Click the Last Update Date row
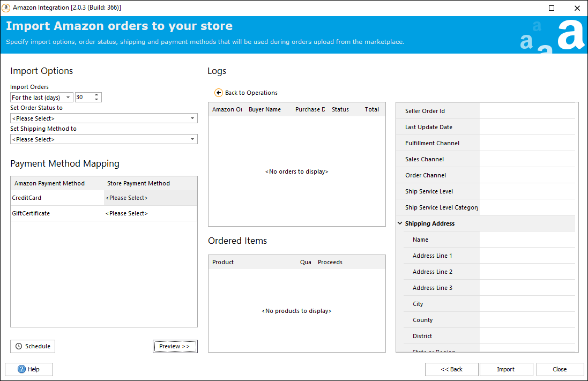The width and height of the screenshot is (588, 381). [486, 127]
